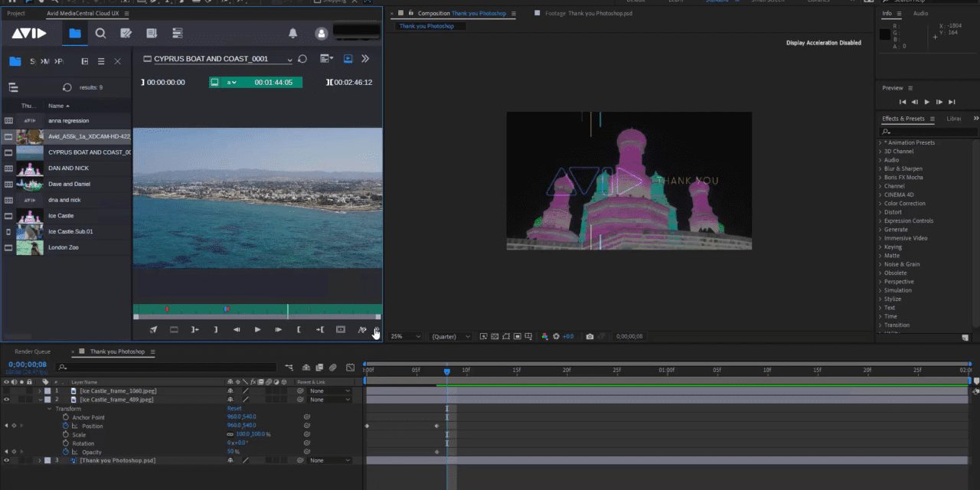Open the search icon in Avid MediaCentral header

pos(100,33)
